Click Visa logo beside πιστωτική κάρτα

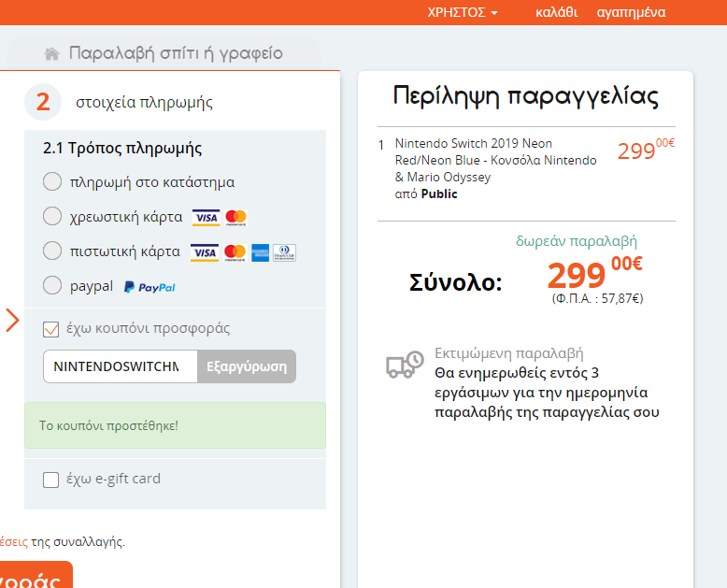coord(205,252)
